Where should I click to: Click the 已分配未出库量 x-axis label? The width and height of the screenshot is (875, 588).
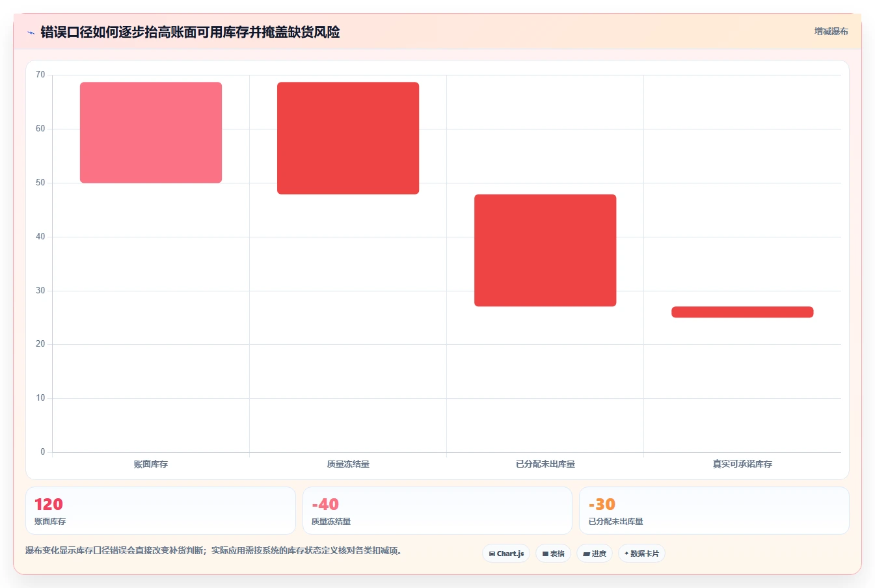point(545,464)
